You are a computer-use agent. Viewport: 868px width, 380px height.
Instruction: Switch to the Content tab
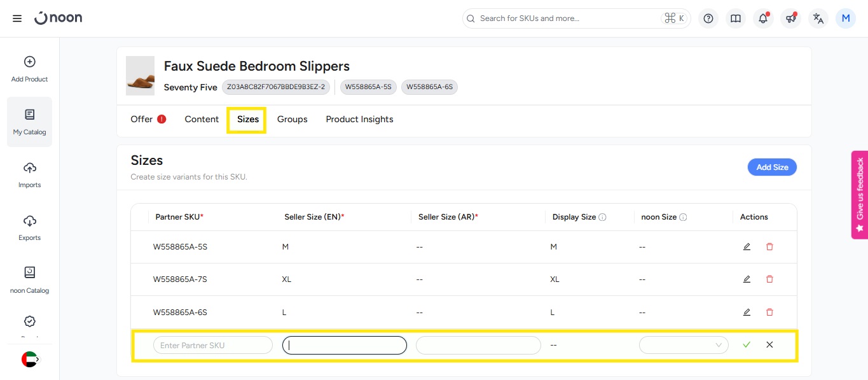tap(202, 120)
